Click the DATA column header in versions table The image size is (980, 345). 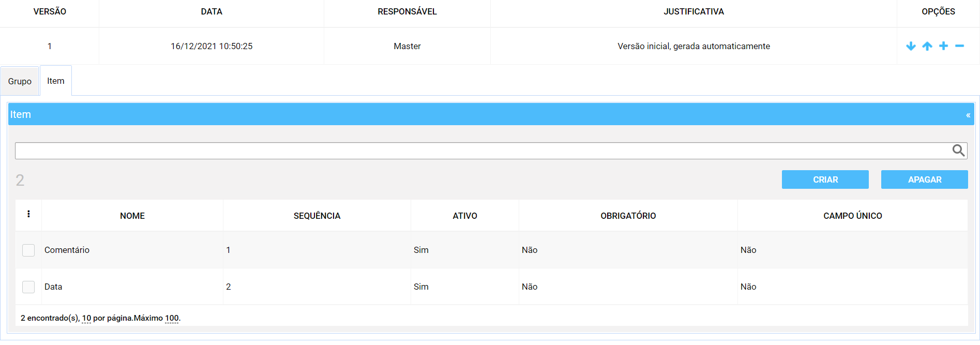pyautogui.click(x=212, y=11)
